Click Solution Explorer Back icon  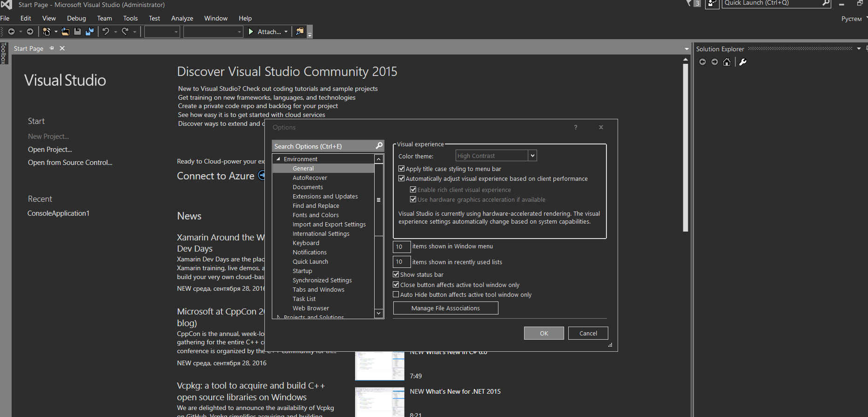click(x=702, y=62)
